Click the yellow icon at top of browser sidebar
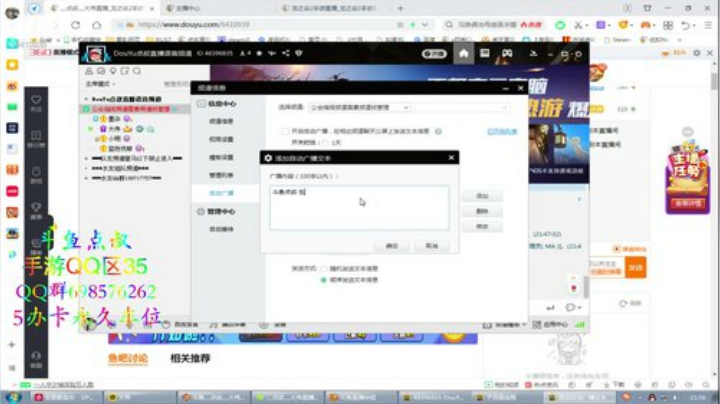Image resolution: width=720 pixels, height=404 pixels. (12, 65)
